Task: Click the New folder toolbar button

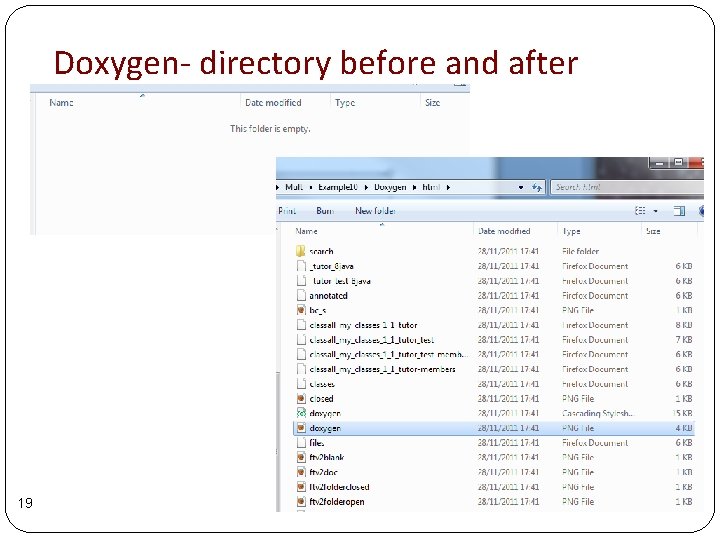Action: [x=375, y=211]
